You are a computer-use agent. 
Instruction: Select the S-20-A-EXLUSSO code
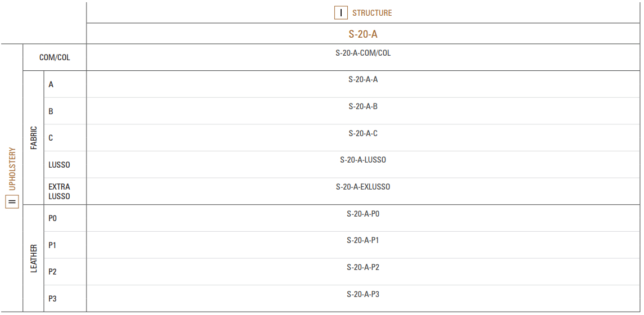point(363,187)
